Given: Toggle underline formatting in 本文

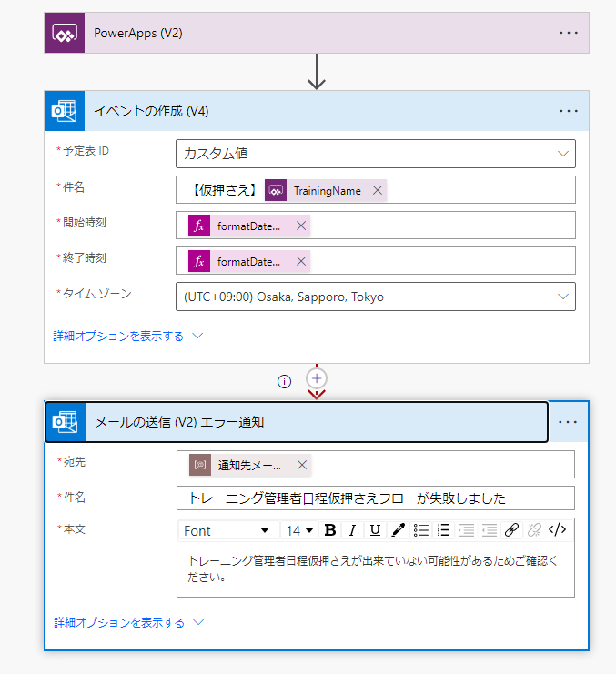Looking at the screenshot, I should pyautogui.click(x=375, y=530).
